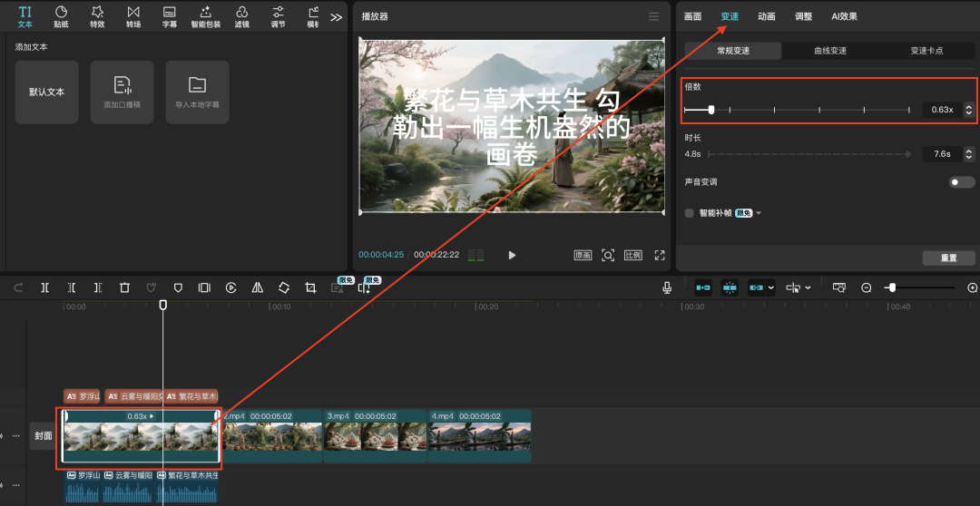Click the trash delete icon
980x506 pixels.
pyautogui.click(x=124, y=287)
